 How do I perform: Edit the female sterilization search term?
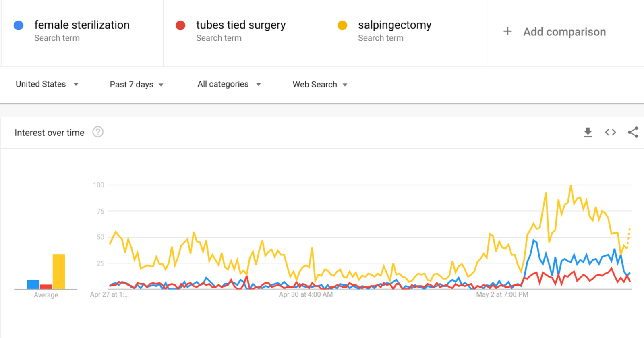[x=82, y=25]
